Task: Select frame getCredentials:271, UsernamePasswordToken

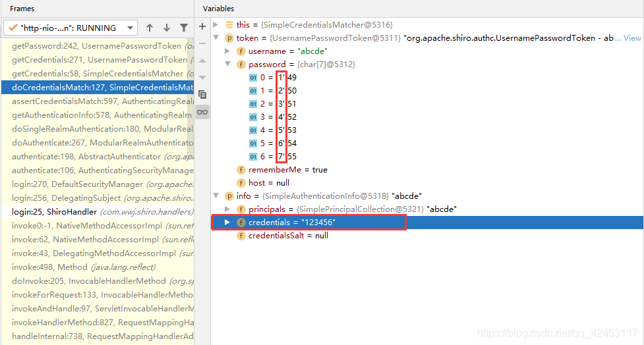Action: [98, 60]
